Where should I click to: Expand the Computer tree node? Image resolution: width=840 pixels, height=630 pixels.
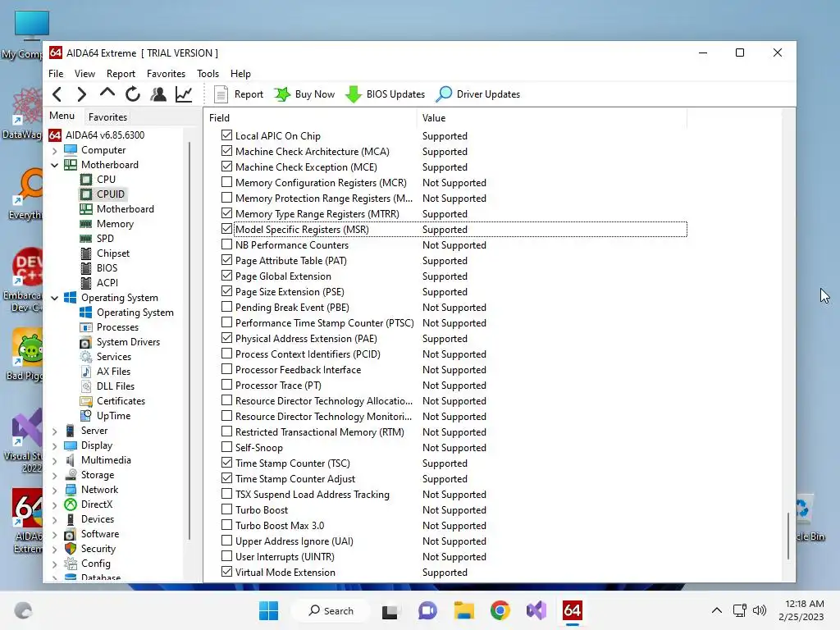coord(55,151)
